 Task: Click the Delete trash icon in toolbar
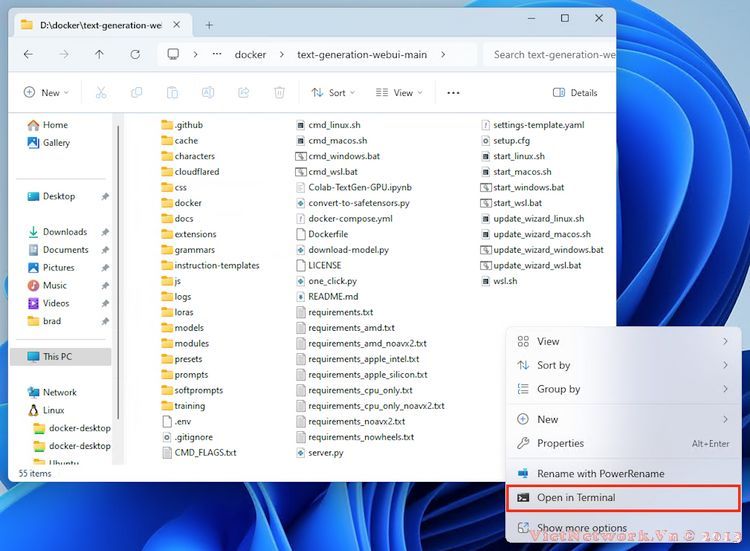click(x=279, y=93)
